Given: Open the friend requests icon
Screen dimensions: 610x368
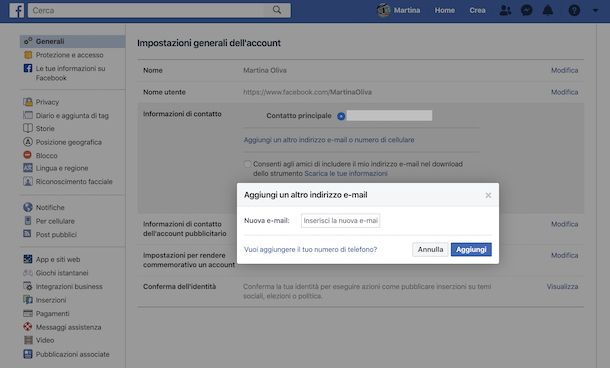Looking at the screenshot, I should (505, 10).
